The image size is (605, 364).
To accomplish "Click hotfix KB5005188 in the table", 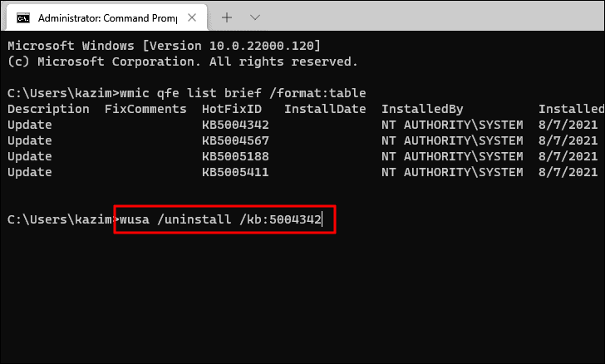I will click(x=235, y=156).
